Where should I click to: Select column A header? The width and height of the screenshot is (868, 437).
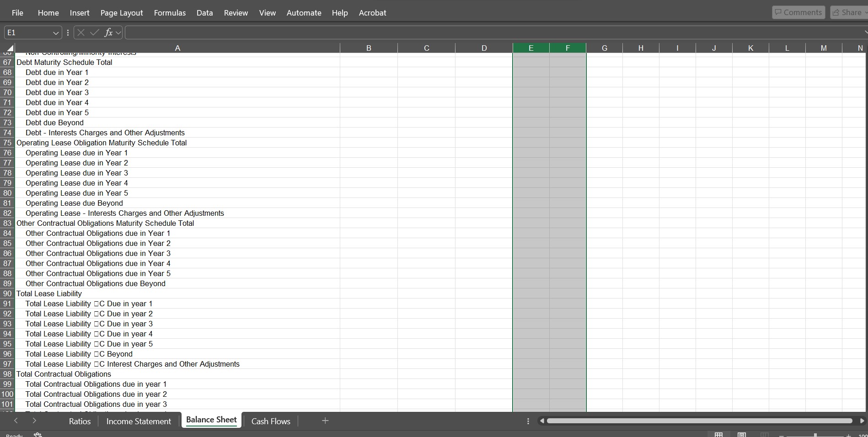click(x=177, y=48)
